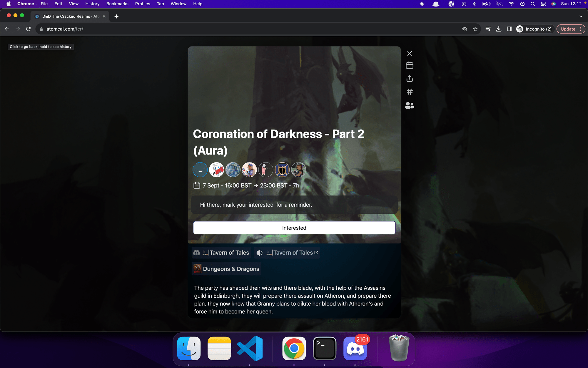Click the clock Sun 12:12
Screen dimensions: 588x368
571,4
